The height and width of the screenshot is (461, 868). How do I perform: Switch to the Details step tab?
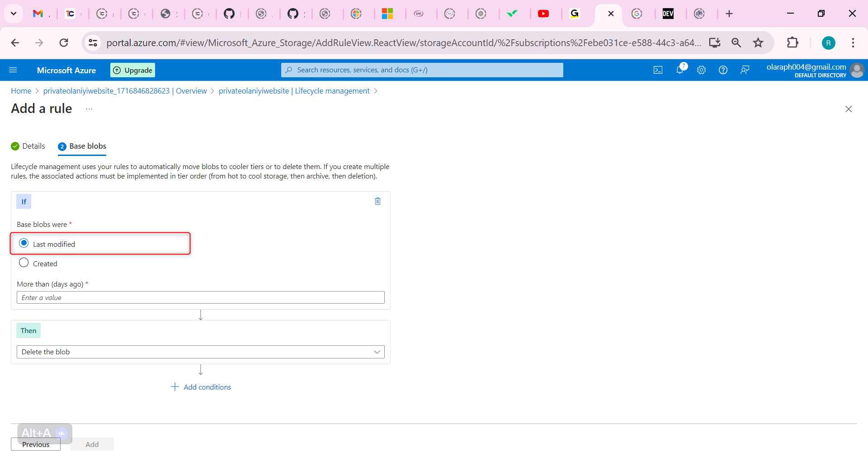point(28,146)
